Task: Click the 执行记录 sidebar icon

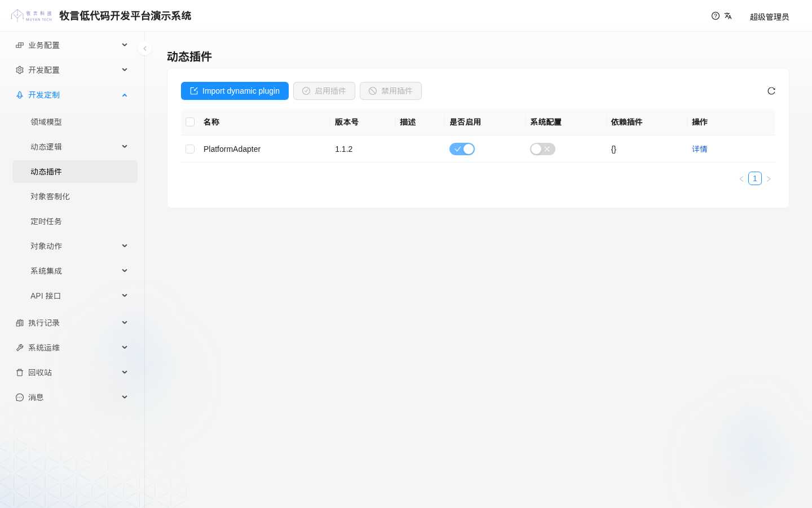Action: tap(20, 323)
